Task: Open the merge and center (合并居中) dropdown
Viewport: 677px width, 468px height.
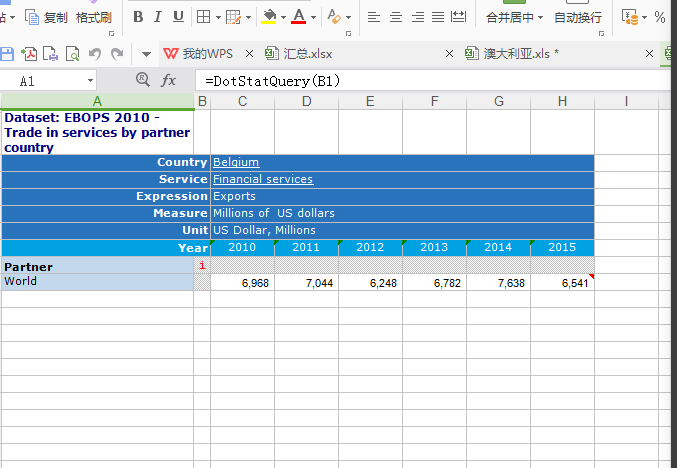Action: pyautogui.click(x=540, y=17)
